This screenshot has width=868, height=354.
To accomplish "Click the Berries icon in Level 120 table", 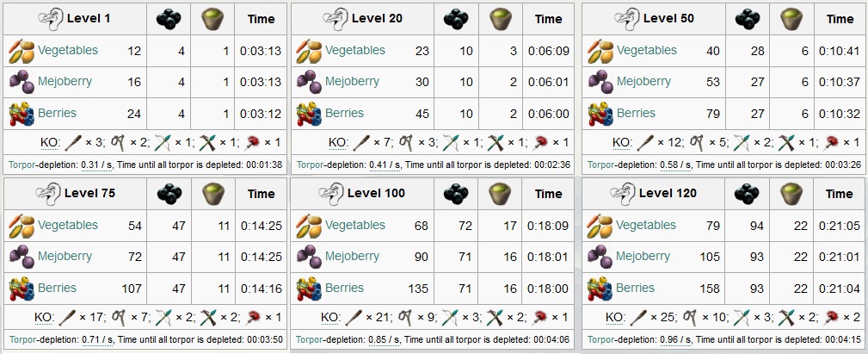I will tap(600, 289).
